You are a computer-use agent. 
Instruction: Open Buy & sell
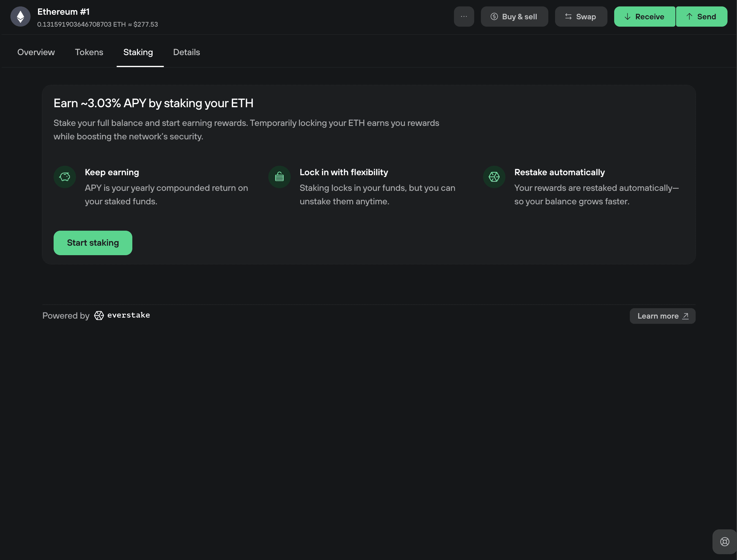514,17
